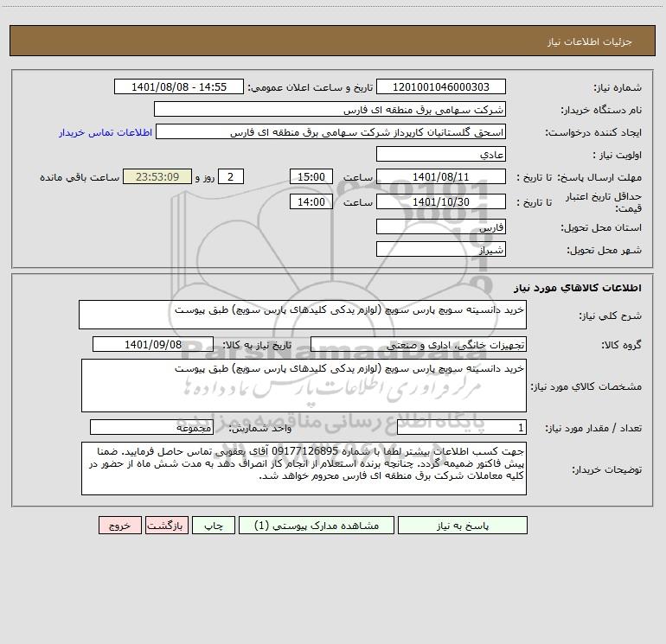Click the validity time field 14:00
Screen dimensions: 666x644
coord(311,202)
